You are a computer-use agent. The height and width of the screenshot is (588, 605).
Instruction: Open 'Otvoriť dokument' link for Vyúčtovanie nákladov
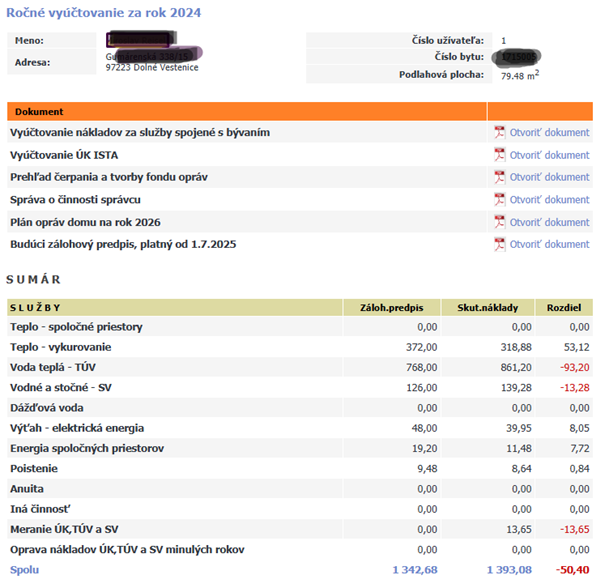[x=549, y=132]
